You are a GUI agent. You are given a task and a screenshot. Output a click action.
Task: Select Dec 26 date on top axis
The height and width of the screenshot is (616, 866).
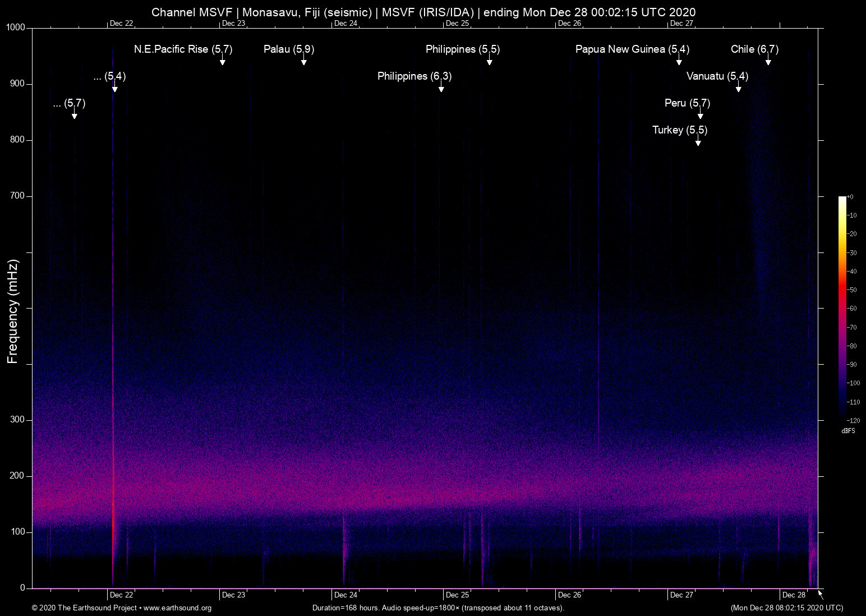pyautogui.click(x=569, y=24)
